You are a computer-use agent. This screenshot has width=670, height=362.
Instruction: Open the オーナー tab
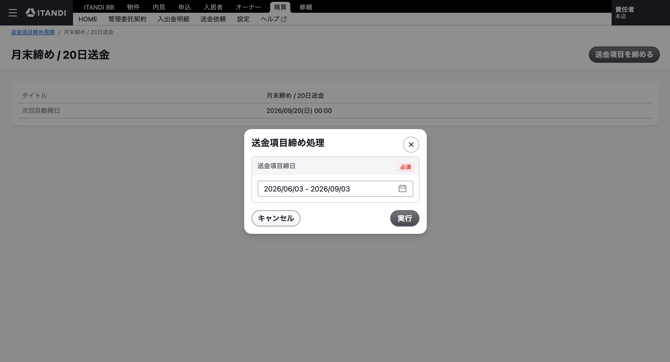coord(248,7)
